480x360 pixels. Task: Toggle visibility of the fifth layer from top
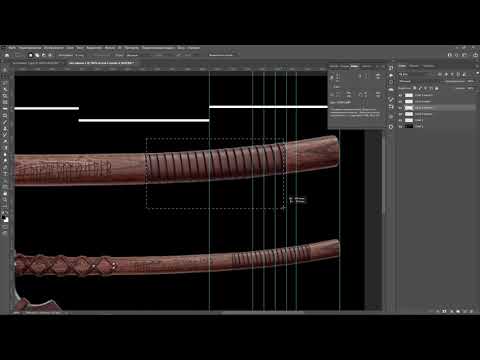[x=400, y=120]
